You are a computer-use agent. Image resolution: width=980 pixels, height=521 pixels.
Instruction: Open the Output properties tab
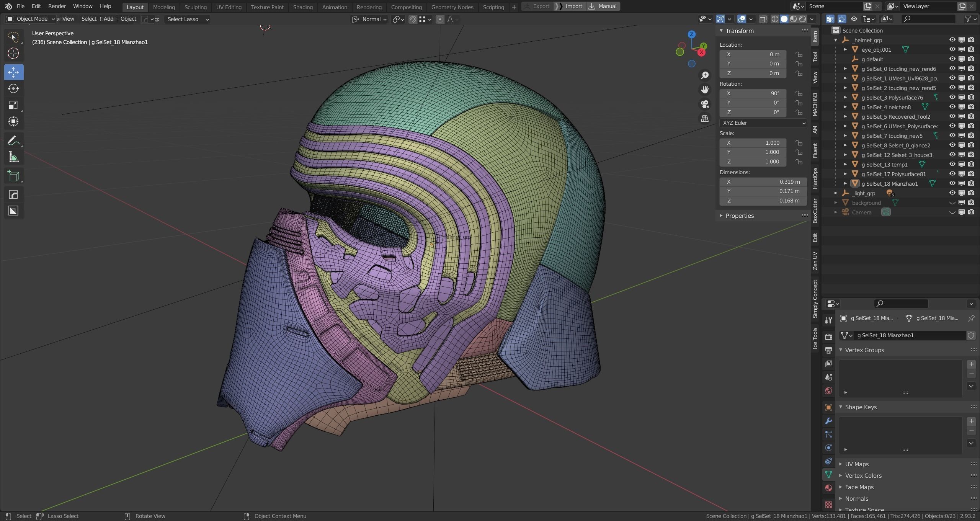828,350
